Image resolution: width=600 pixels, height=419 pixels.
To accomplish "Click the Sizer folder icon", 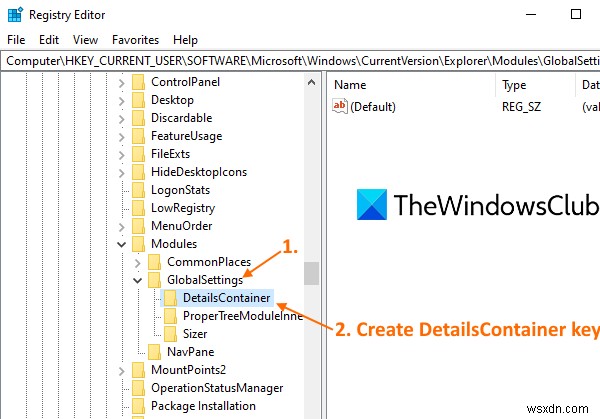I will point(170,334).
